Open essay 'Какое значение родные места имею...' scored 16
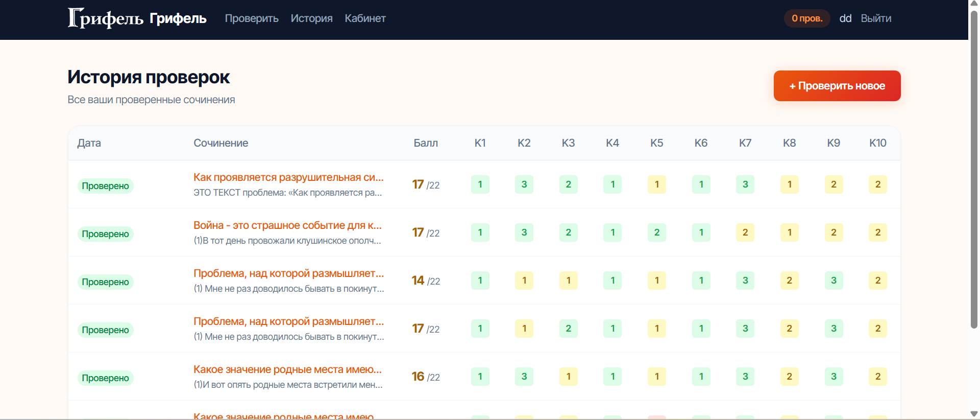The width and height of the screenshot is (980, 420). click(x=287, y=369)
